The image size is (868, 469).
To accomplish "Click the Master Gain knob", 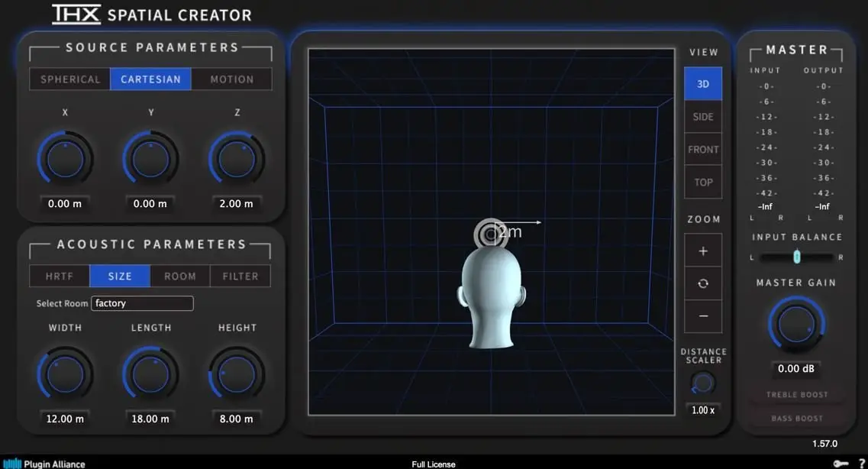I will click(x=796, y=325).
